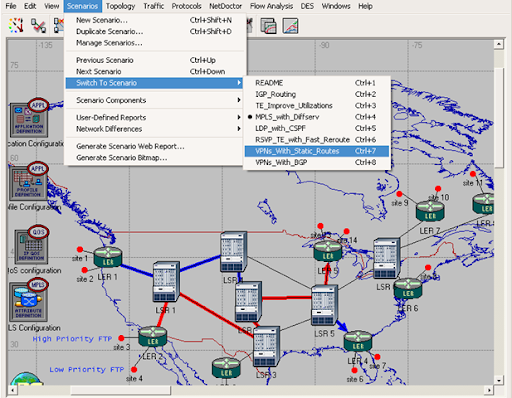Image resolution: width=512 pixels, height=398 pixels.
Task: Click the horizontal scrollbar thumb
Action: click(x=120, y=390)
